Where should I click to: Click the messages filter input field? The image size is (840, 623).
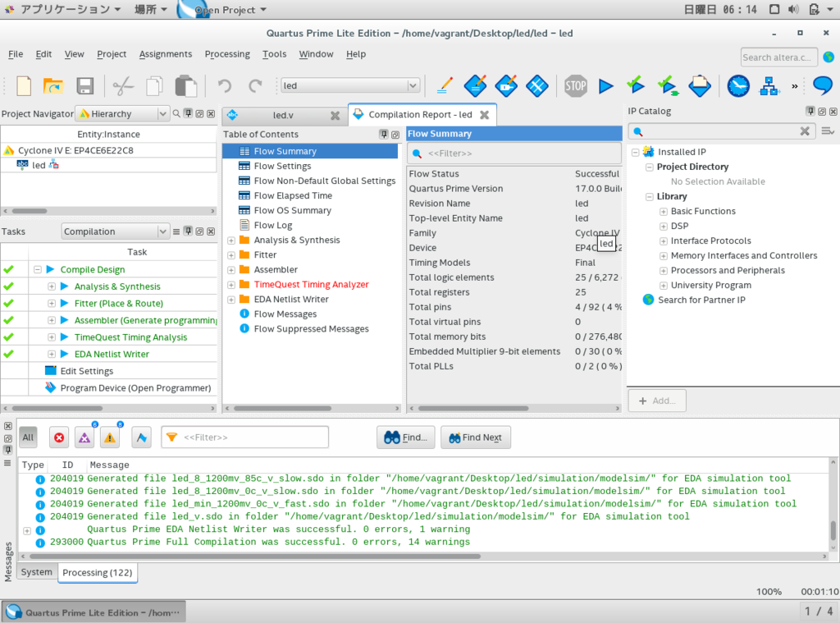(x=244, y=437)
